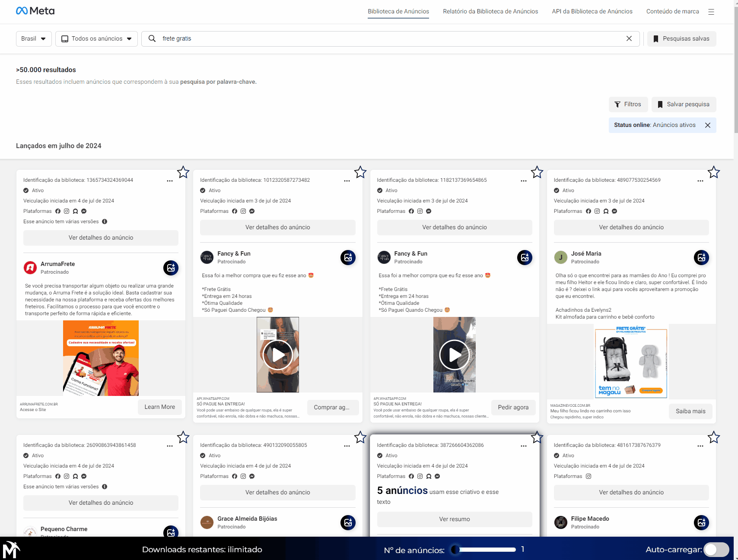This screenshot has width=738, height=560.
Task: Click 'Ver resumo' on the 5 anúncios card
Action: tap(455, 519)
